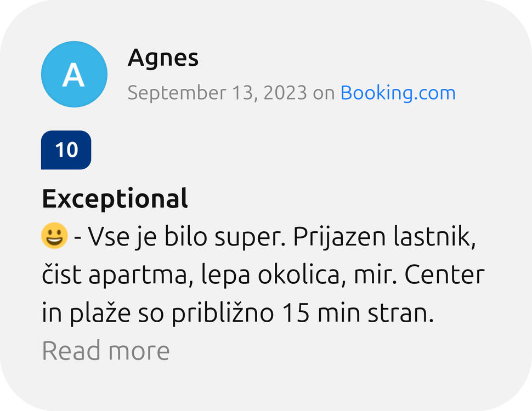Select the reviewer name Agnes
This screenshot has width=532, height=411.
pyautogui.click(x=163, y=58)
